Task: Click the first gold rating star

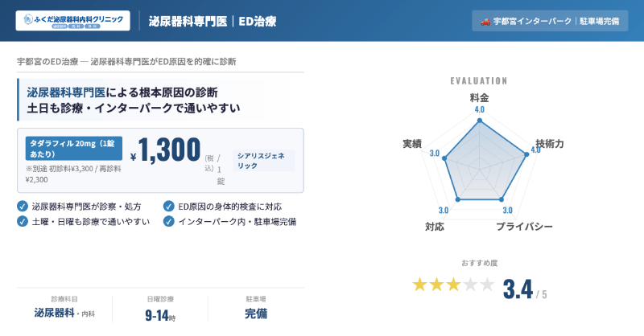Action: click(x=419, y=285)
